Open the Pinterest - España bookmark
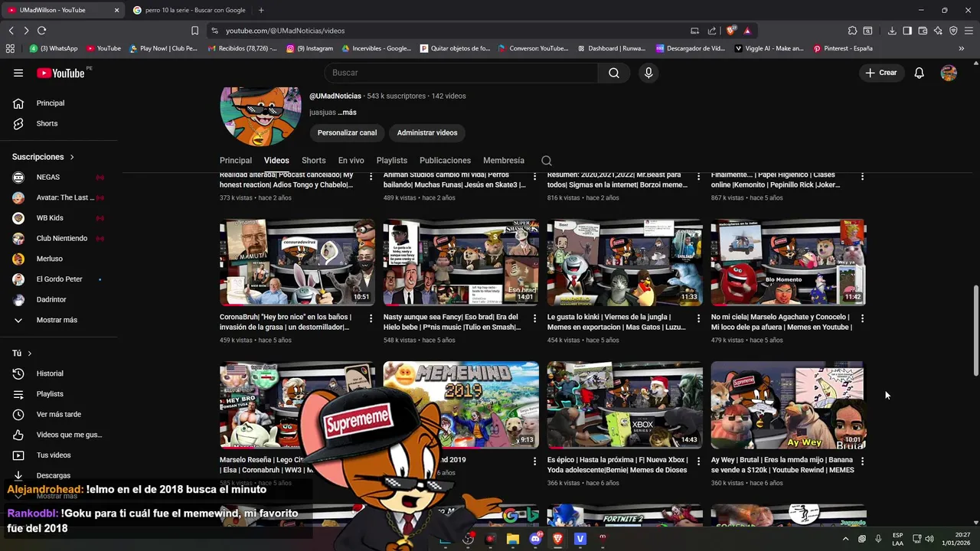The width and height of the screenshot is (980, 551). tap(843, 48)
